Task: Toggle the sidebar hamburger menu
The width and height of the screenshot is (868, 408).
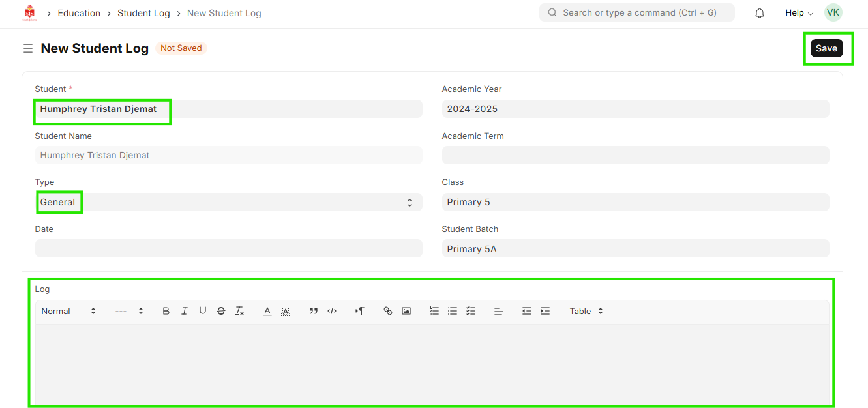Action: click(x=28, y=48)
